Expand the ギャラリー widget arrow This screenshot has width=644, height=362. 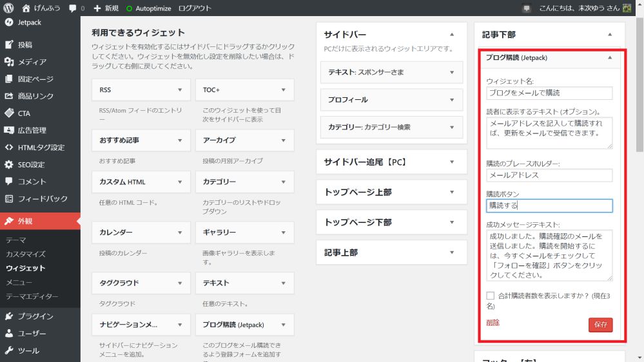click(x=284, y=233)
